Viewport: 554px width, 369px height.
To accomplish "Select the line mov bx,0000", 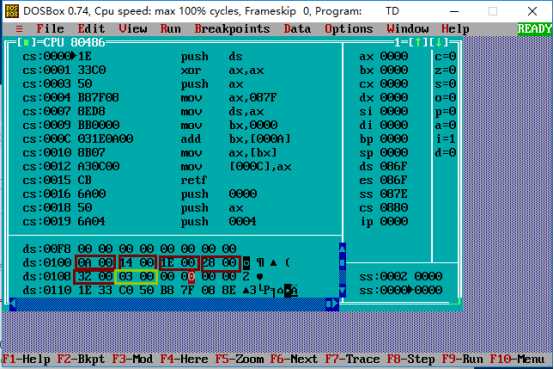I will click(150, 125).
